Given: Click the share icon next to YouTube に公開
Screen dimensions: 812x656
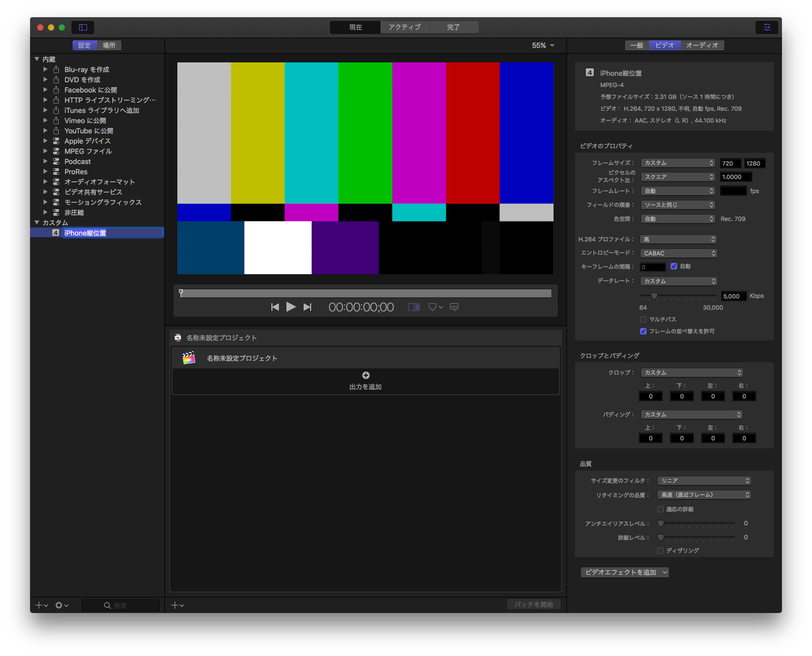Looking at the screenshot, I should coord(56,131).
